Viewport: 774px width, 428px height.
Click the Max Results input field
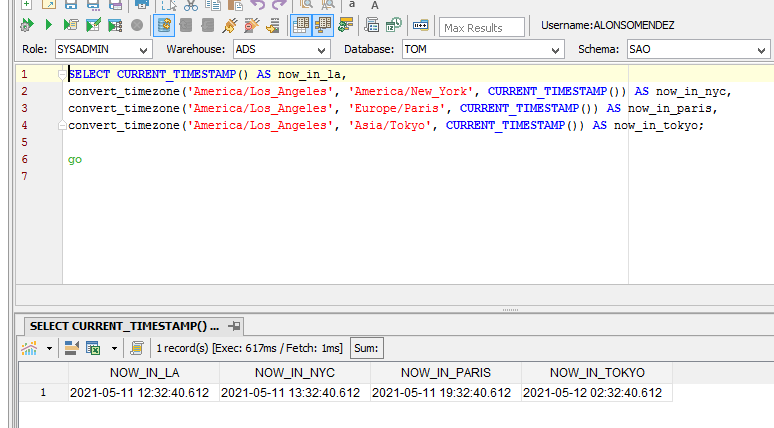(x=482, y=27)
